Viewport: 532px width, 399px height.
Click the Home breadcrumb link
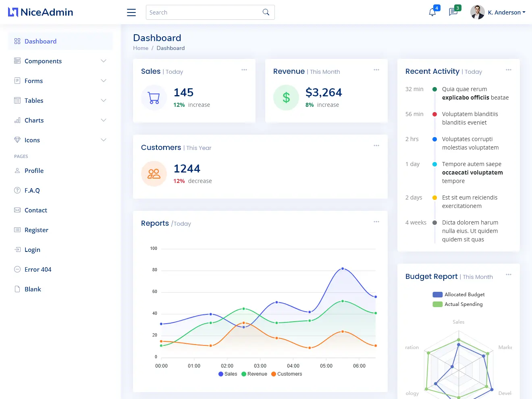140,48
